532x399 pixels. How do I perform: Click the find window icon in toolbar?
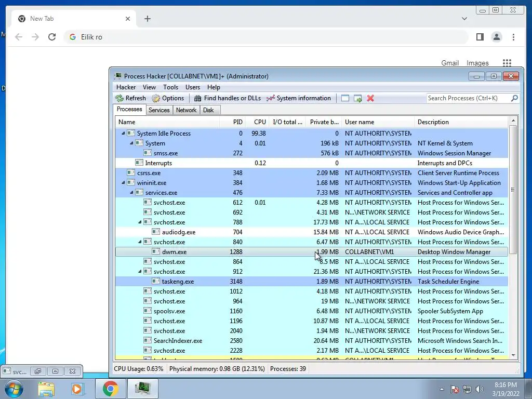click(x=345, y=98)
